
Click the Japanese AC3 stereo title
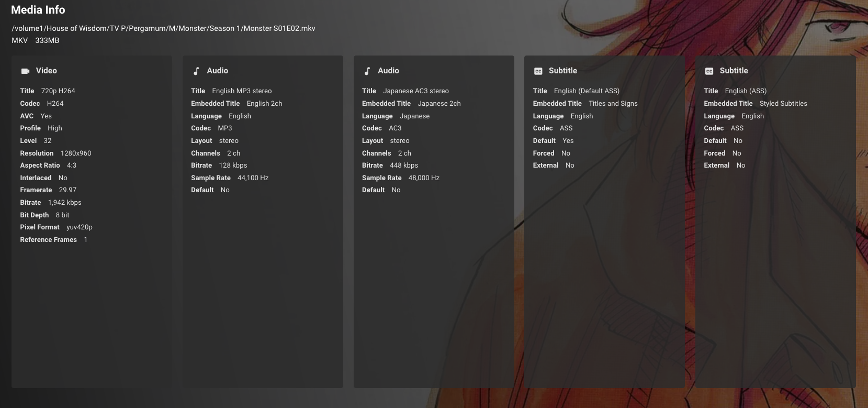(x=416, y=91)
